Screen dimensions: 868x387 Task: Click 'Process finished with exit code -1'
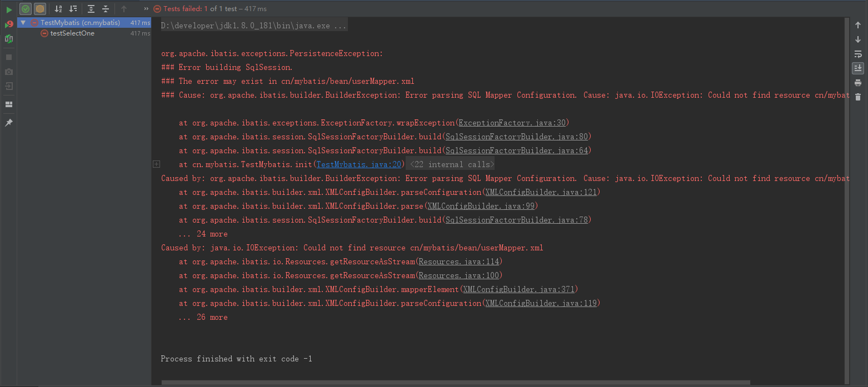tap(237, 359)
